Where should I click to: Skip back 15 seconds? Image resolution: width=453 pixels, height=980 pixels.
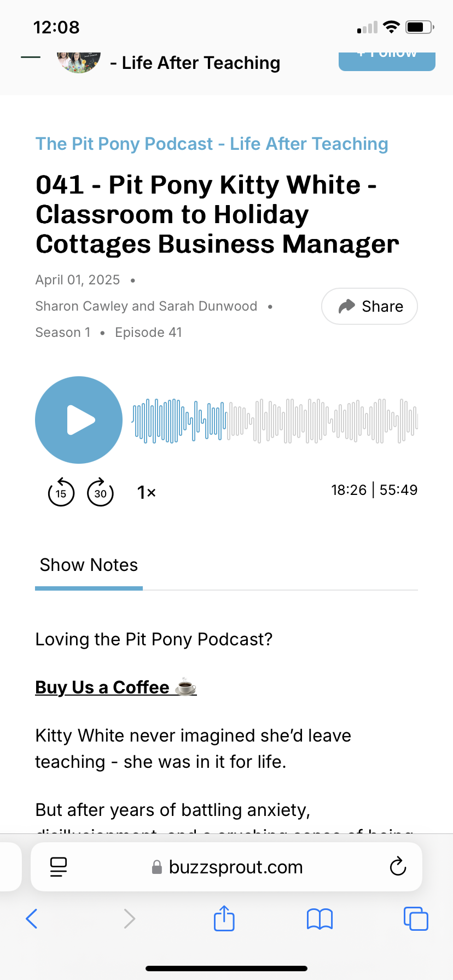(x=61, y=492)
